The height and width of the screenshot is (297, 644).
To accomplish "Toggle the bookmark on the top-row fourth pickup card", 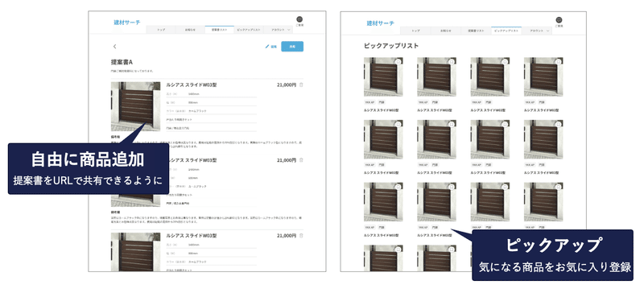I will coord(559,62).
